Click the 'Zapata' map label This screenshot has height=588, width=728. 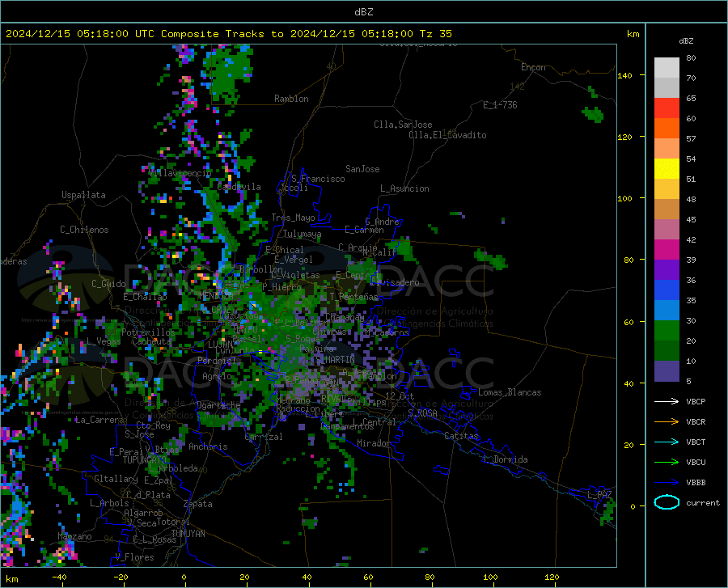tap(198, 504)
